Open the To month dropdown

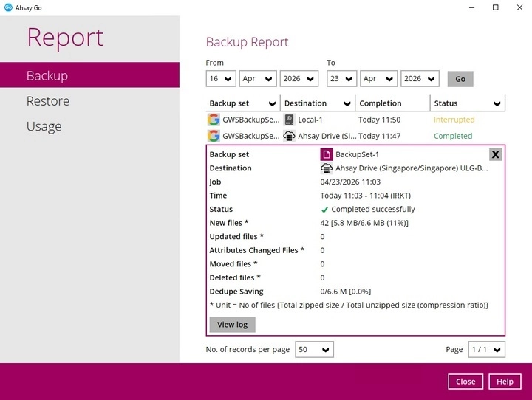click(378, 79)
